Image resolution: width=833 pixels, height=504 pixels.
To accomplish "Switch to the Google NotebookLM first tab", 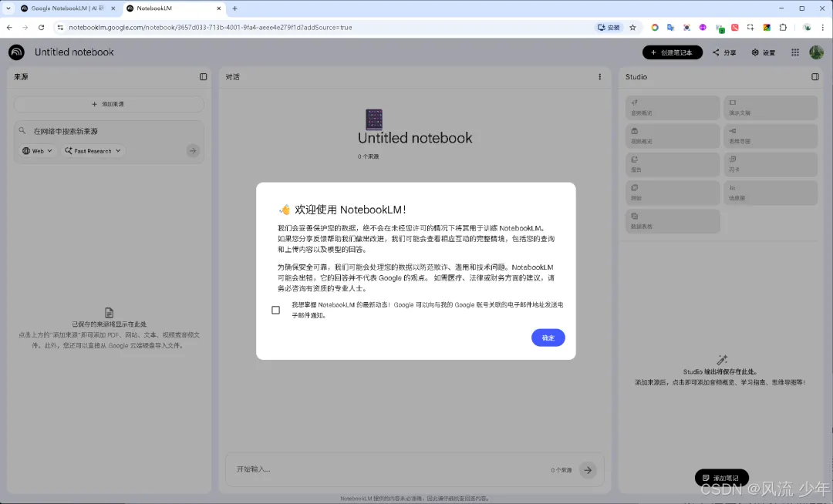I will (x=66, y=8).
